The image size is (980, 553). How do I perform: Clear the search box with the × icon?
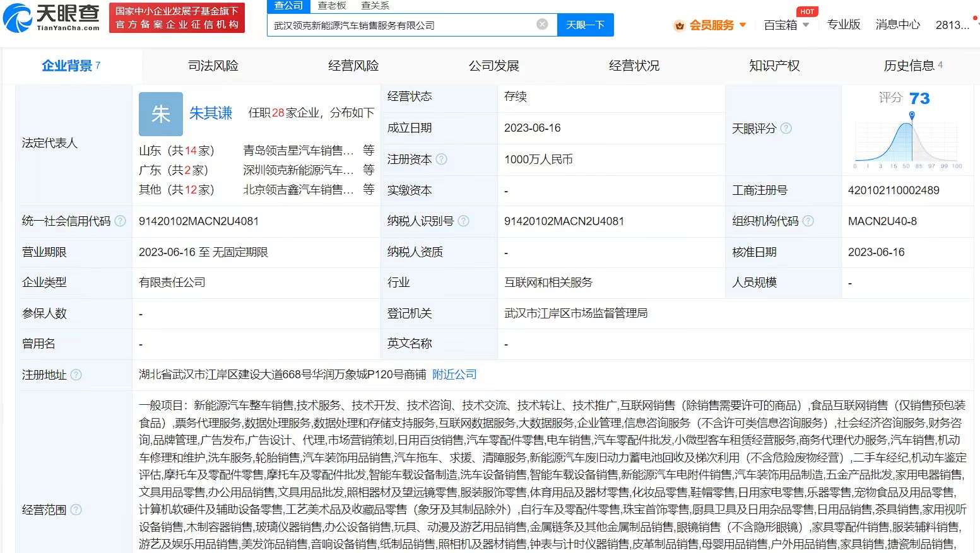pos(541,23)
